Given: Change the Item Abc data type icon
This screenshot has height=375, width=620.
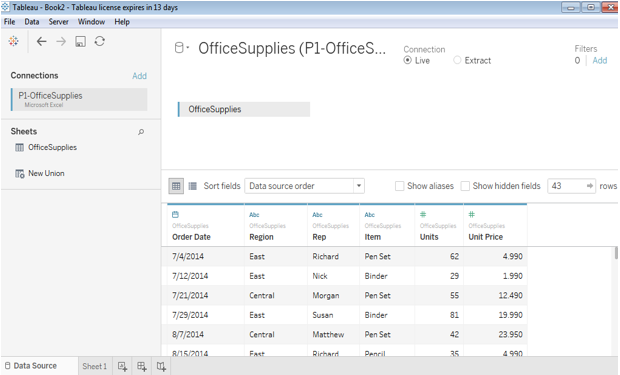Looking at the screenshot, I should click(370, 215).
